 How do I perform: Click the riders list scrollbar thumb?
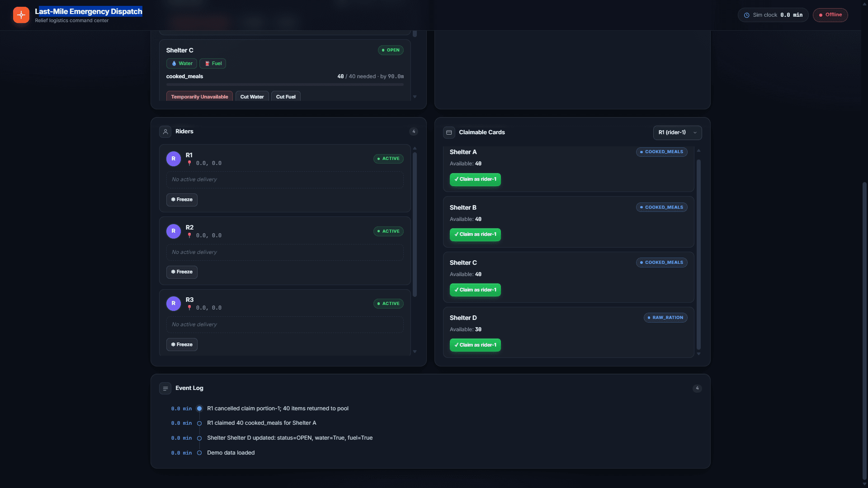[x=415, y=225]
